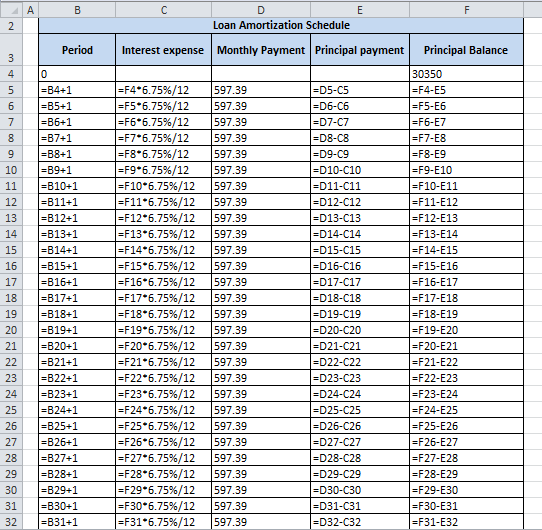Select cell with formula =F4-E5
Screen dimensions: 542x530
(466, 90)
